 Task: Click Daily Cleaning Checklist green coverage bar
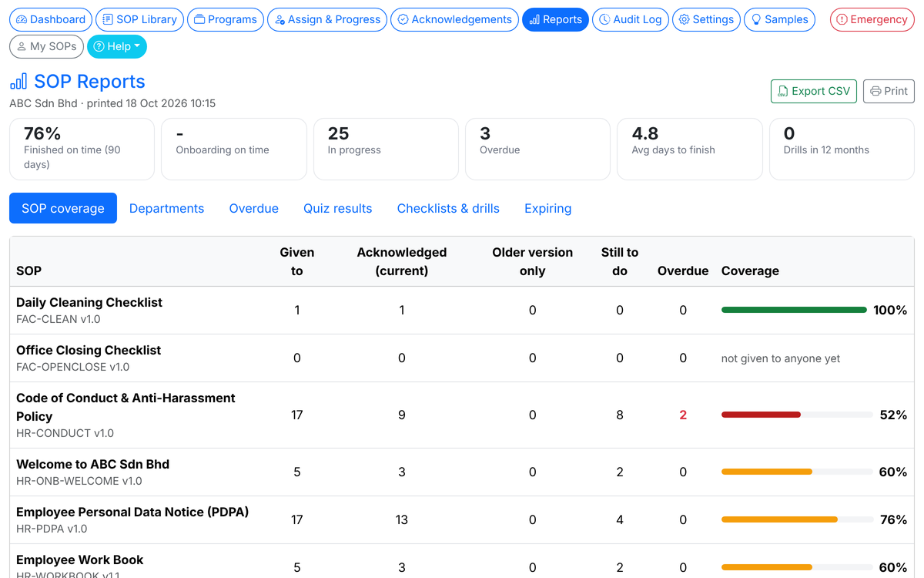794,310
